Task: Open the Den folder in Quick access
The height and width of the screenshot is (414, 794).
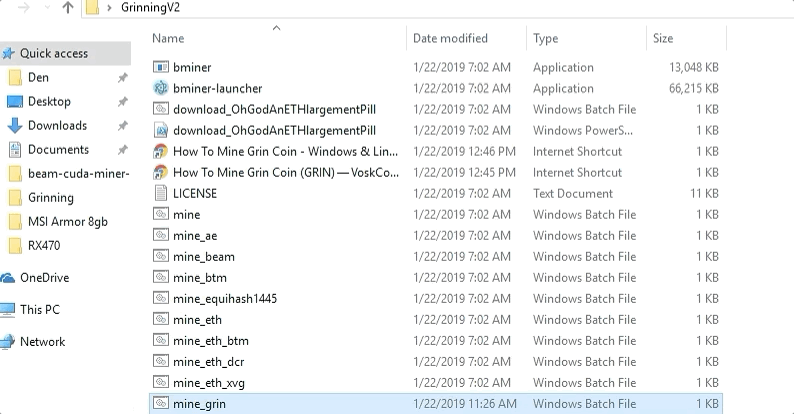Action: [x=38, y=77]
